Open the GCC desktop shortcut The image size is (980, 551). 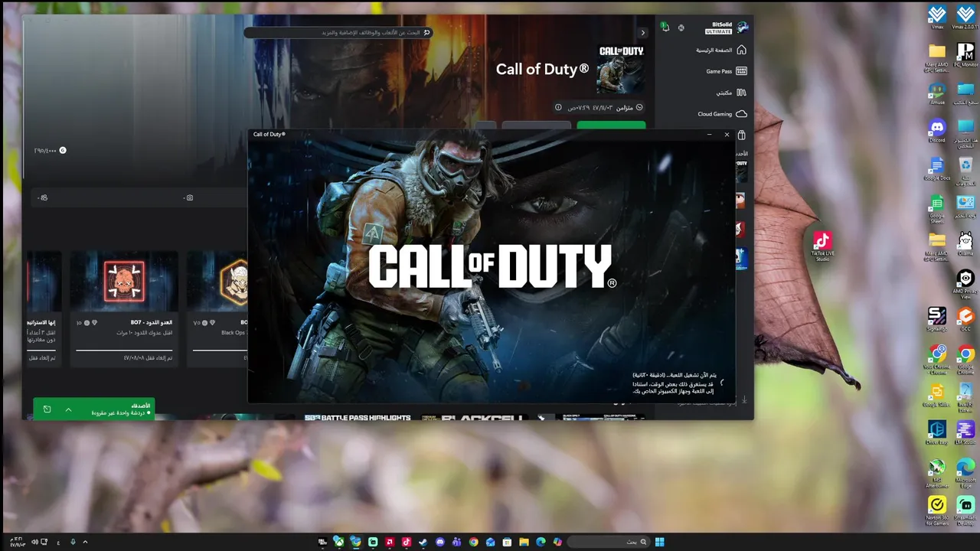click(966, 318)
